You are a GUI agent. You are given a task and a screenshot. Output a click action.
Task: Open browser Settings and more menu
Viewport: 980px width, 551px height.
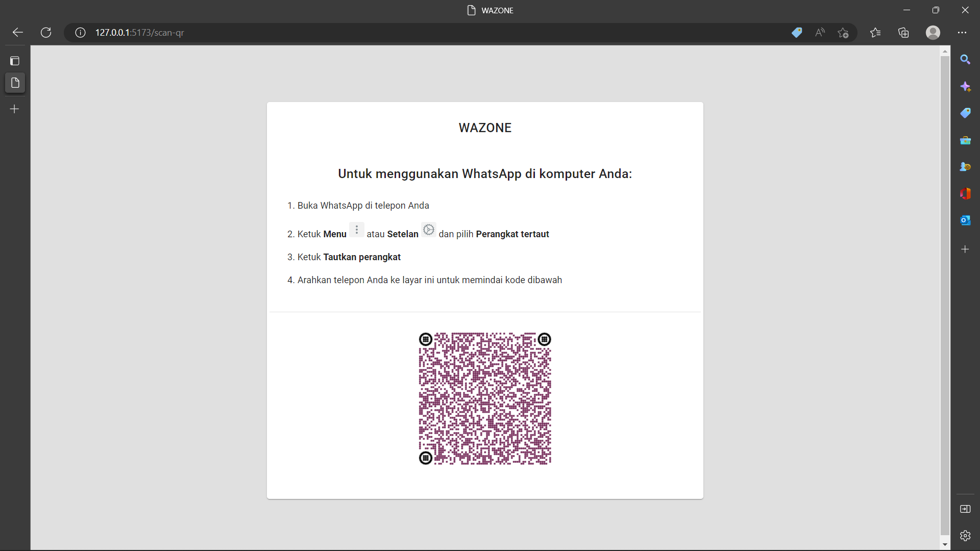pyautogui.click(x=962, y=33)
